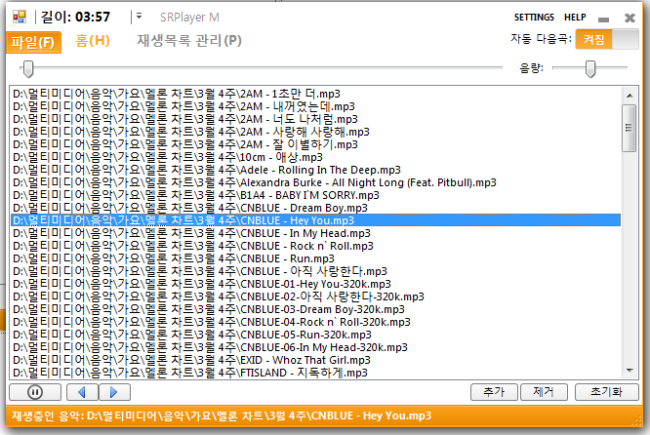Click the playback position slider handle
Viewport: 650px width, 435px height.
tap(28, 68)
